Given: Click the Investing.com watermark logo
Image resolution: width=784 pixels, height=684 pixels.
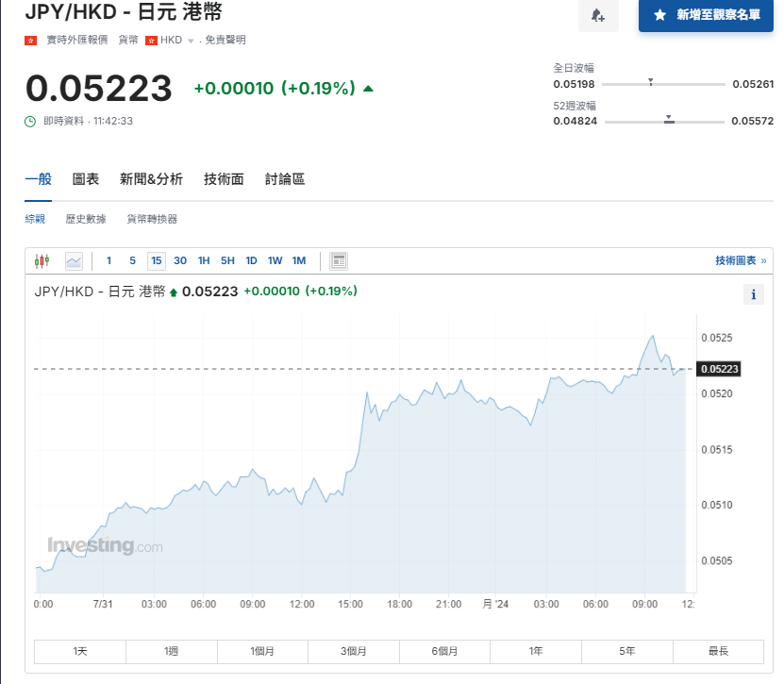Looking at the screenshot, I should point(105,545).
